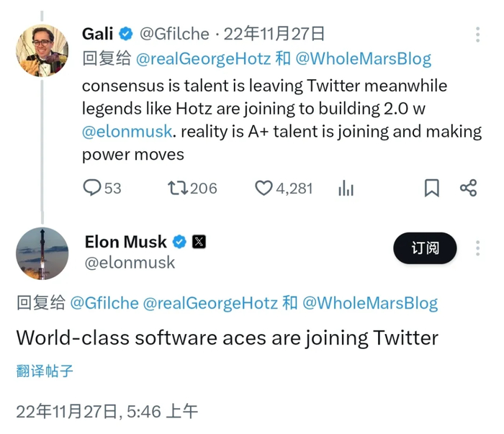
Task: Click 翻译帖子 to translate the post
Action: pos(45,371)
